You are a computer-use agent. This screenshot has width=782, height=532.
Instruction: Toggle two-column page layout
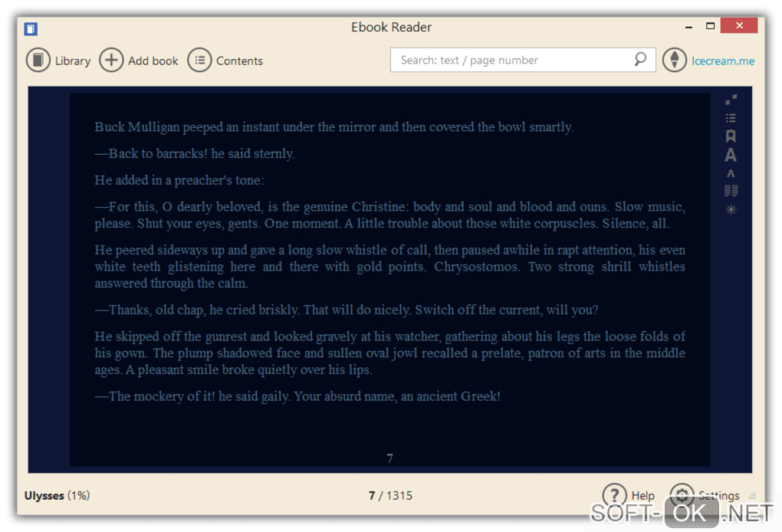pos(731,191)
